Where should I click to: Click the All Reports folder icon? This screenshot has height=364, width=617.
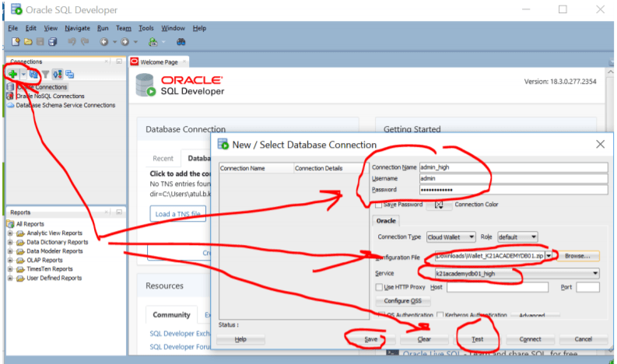(11, 224)
